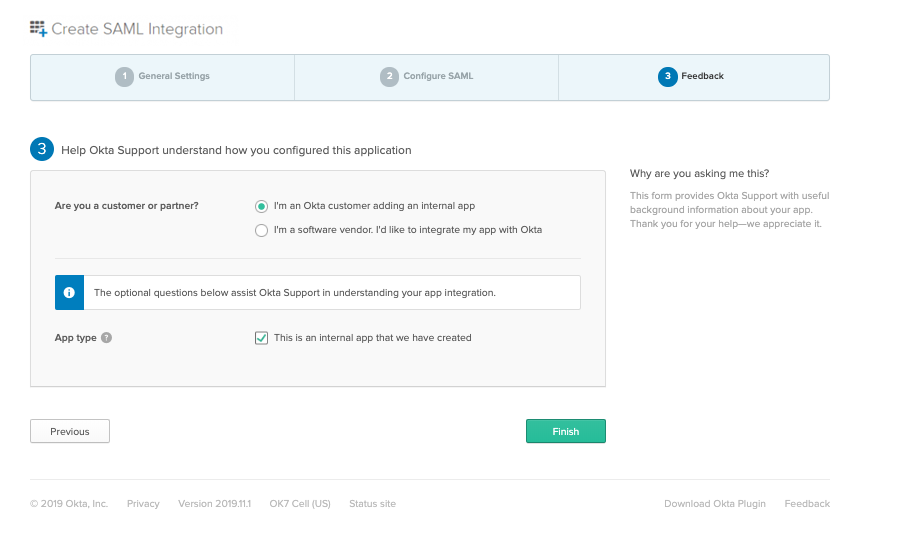The width and height of the screenshot is (912, 544).
Task: Click the OK7 Cell (US) footer text
Action: coord(300,504)
